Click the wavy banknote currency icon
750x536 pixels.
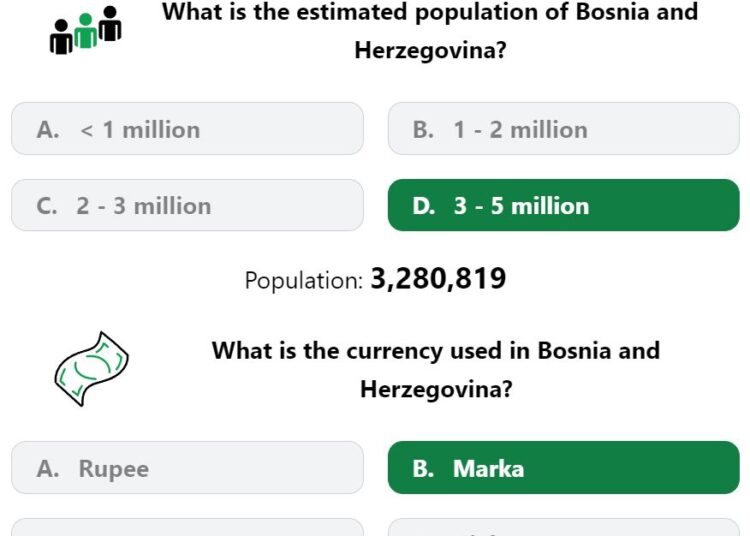(91, 369)
